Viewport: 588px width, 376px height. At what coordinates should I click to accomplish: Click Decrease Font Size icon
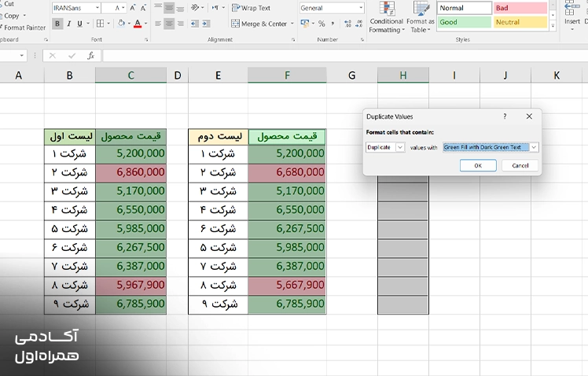click(x=143, y=8)
